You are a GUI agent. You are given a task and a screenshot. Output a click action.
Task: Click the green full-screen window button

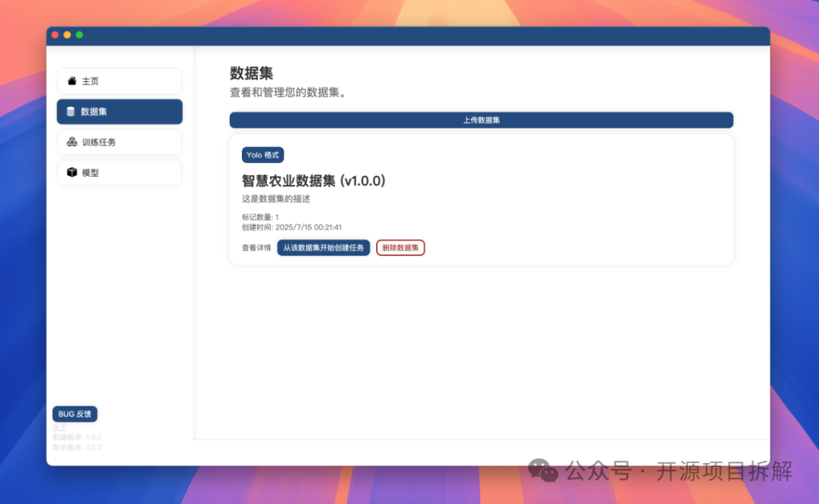coord(79,34)
